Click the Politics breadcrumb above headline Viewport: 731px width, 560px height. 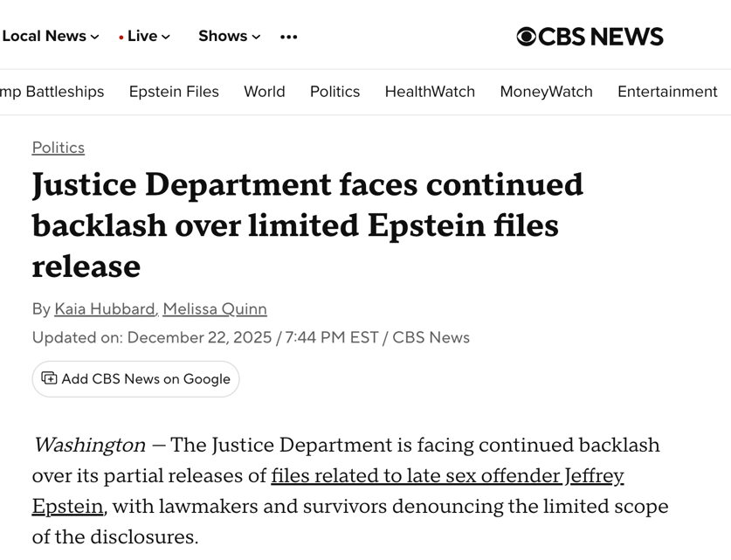coord(59,148)
